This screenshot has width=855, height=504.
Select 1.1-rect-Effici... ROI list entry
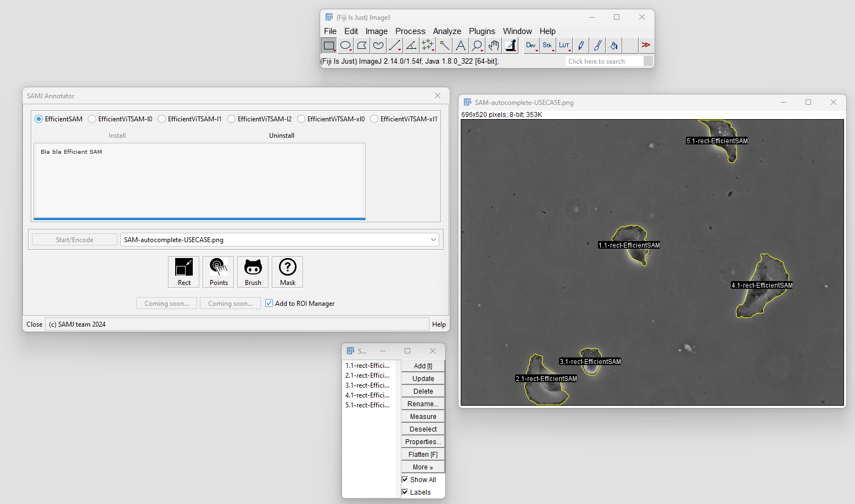pyautogui.click(x=367, y=365)
